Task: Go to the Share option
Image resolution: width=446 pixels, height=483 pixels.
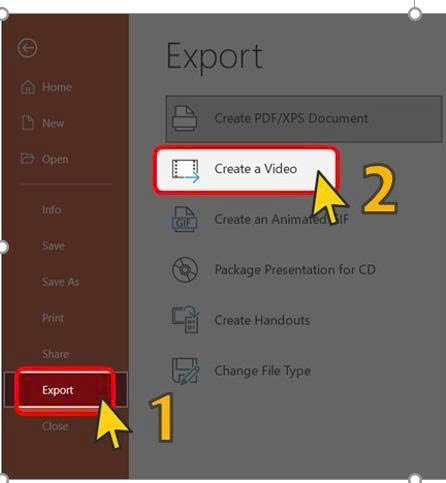Action: point(56,354)
